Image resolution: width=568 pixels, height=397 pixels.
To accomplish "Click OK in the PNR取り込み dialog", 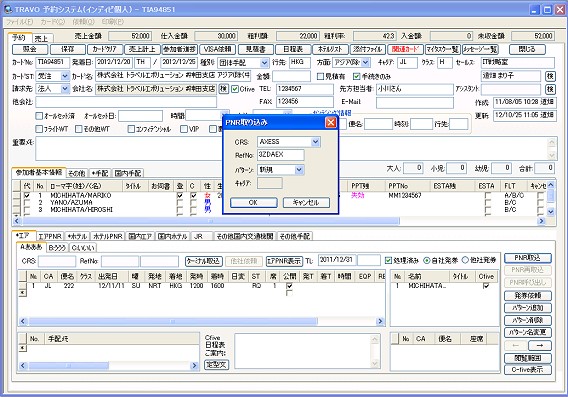I will [x=254, y=202].
